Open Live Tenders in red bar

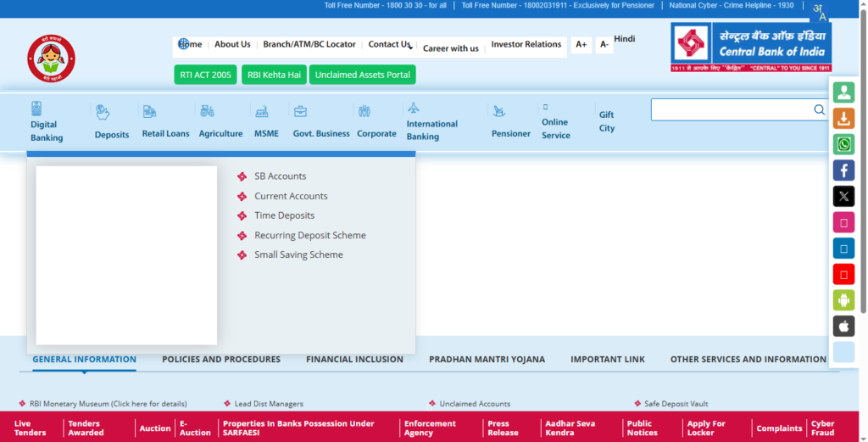click(x=30, y=428)
